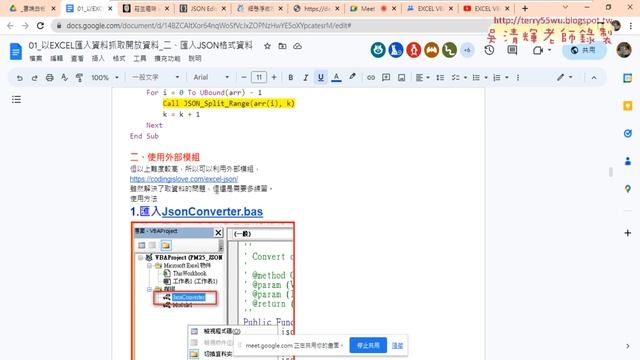Viewport: 640px width, 360px height.
Task: Open the highlight color pen tool
Action: tap(352, 77)
